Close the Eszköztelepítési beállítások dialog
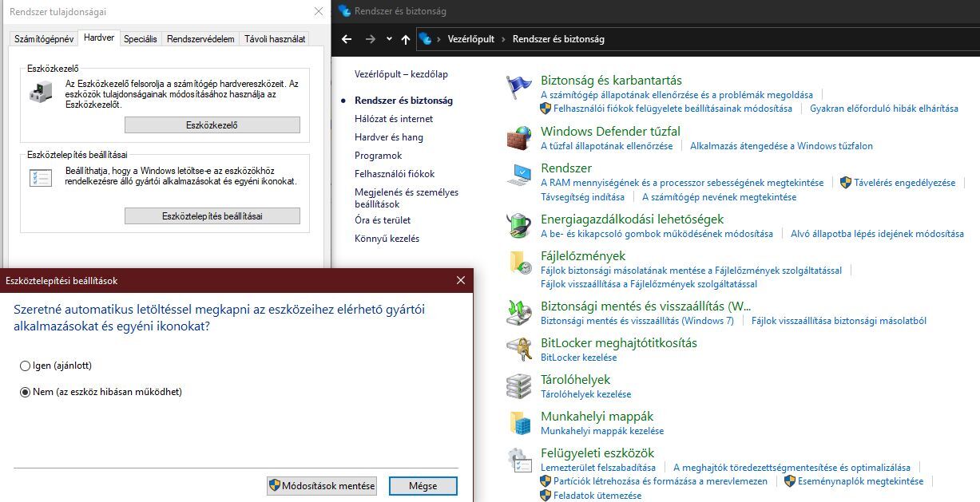This screenshot has width=980, height=502. click(461, 280)
